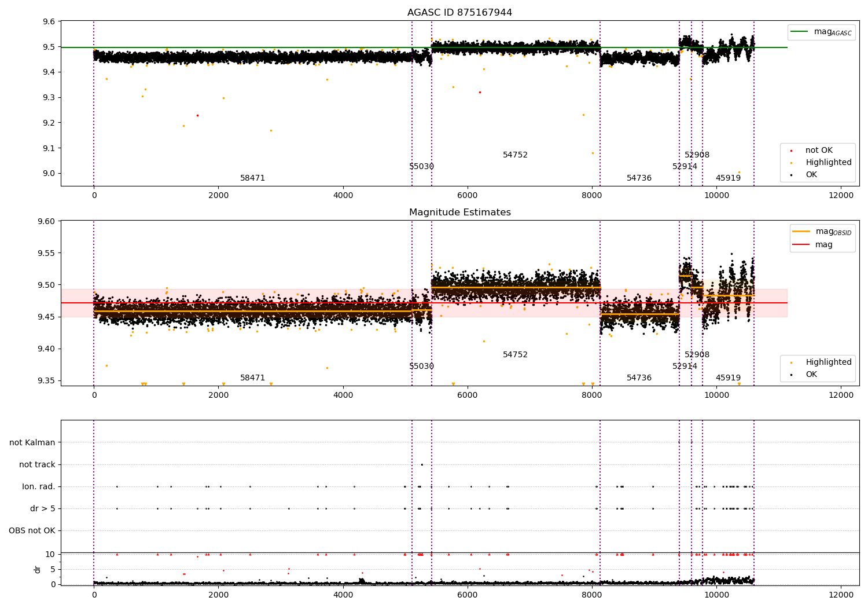
Task: Click obsid label 58471 in the Magnitude Estimates plot
Action: (x=252, y=378)
